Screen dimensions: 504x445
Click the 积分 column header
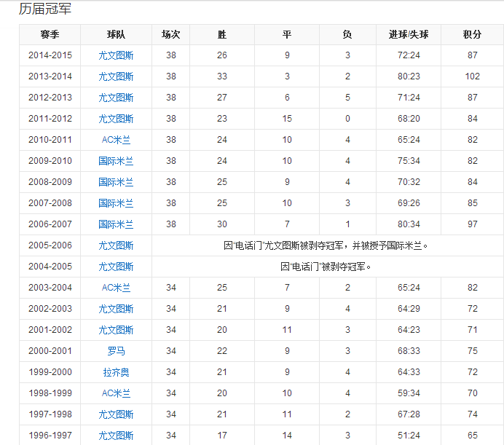pos(472,34)
